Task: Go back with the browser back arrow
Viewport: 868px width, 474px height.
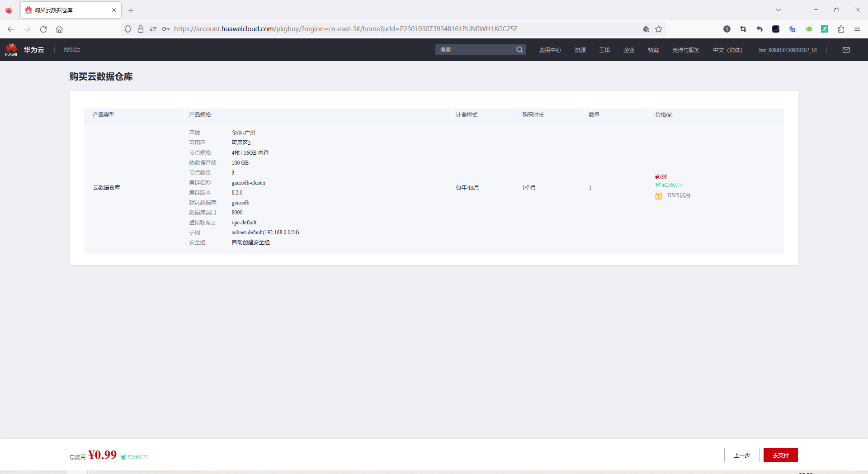Action: coord(11,29)
